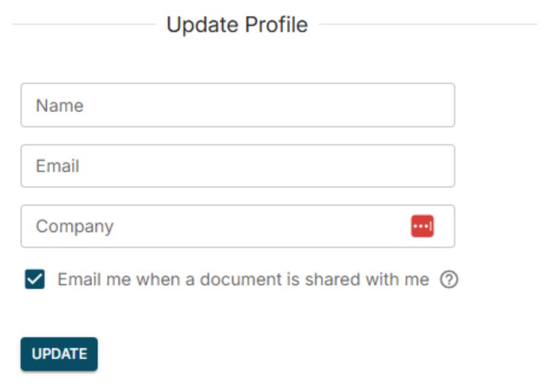
Task: Click into the Email text field
Action: pos(237,166)
